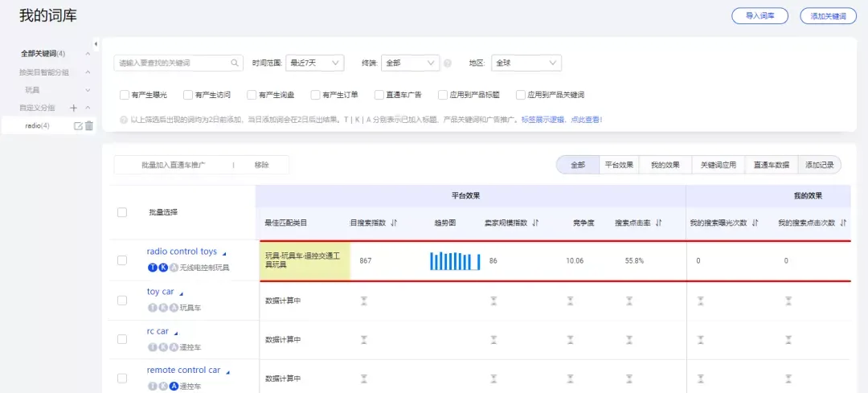Focus the keyword search input field
Viewport: 868px width, 393px height.
point(178,63)
